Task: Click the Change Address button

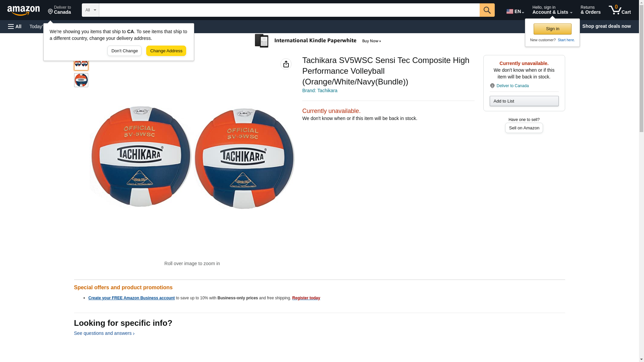Action: point(166,51)
